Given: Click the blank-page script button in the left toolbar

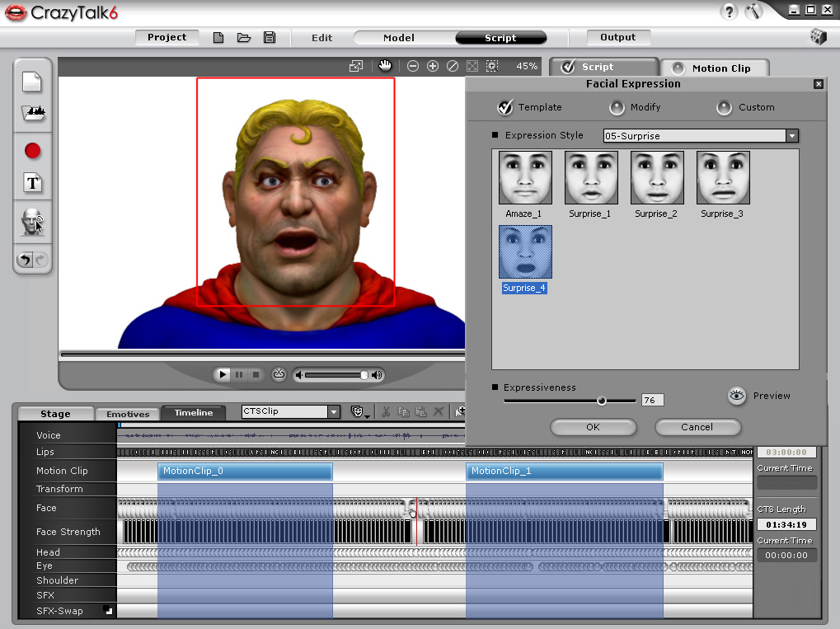Looking at the screenshot, I should (32, 82).
